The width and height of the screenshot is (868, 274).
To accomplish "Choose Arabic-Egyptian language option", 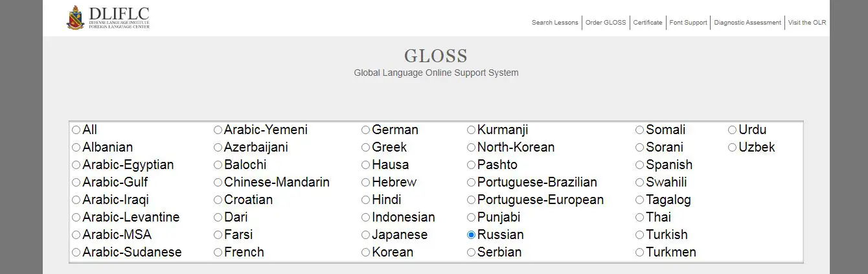I will [76, 165].
